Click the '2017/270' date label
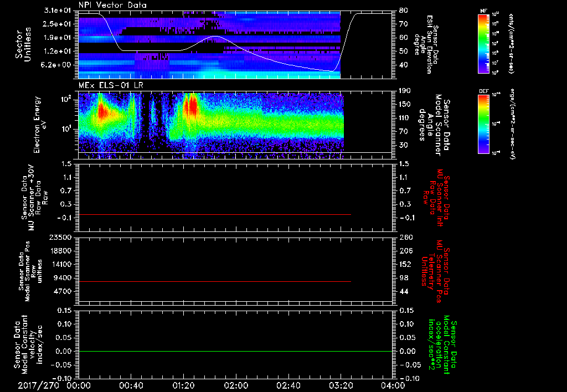Image resolution: width=567 pixels, height=392 pixels. (38, 385)
